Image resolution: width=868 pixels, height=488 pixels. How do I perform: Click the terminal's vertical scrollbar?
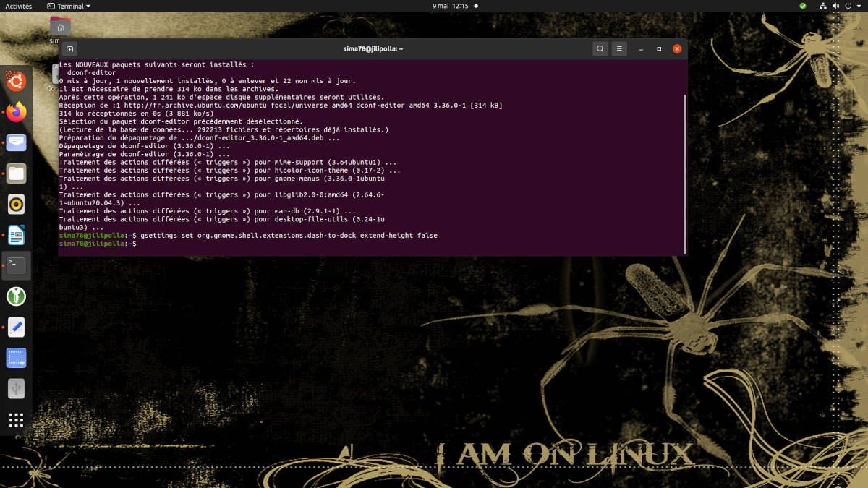[684, 174]
